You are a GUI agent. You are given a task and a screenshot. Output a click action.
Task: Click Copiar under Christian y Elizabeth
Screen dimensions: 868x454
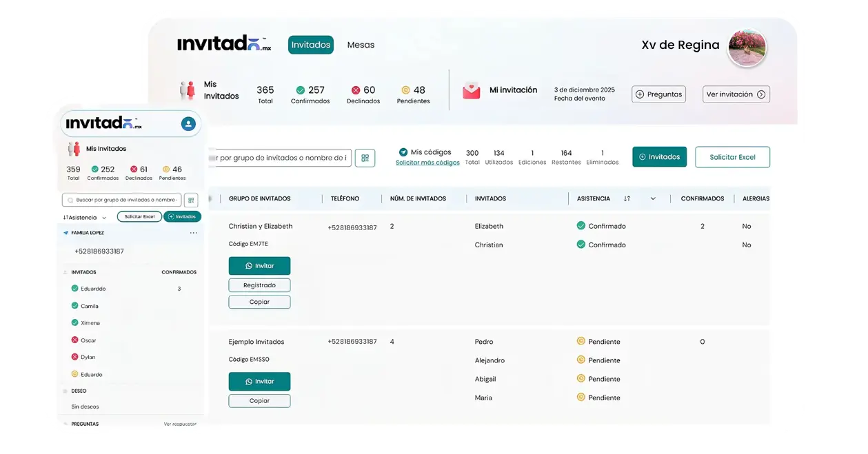(x=259, y=302)
